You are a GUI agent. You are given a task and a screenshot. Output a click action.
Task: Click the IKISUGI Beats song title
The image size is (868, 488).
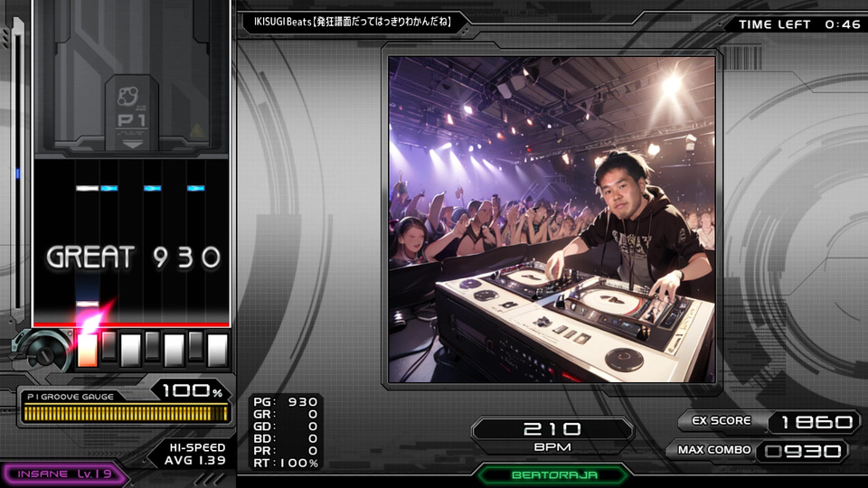pyautogui.click(x=352, y=22)
